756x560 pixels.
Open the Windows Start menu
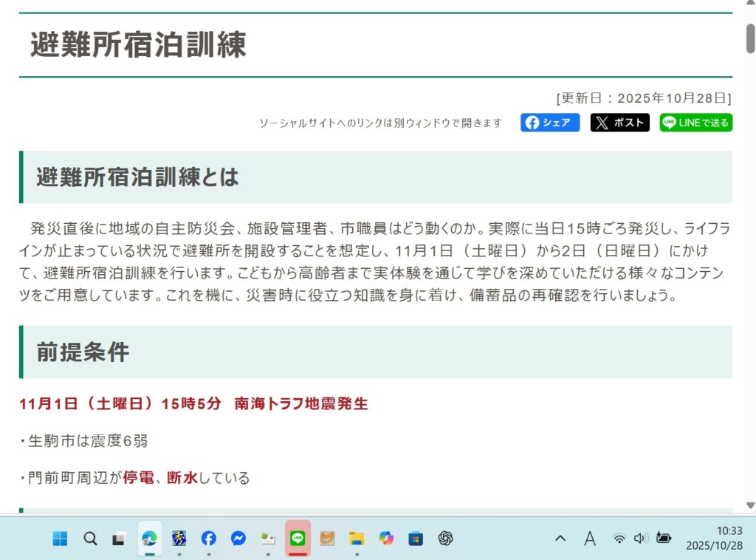(60, 539)
